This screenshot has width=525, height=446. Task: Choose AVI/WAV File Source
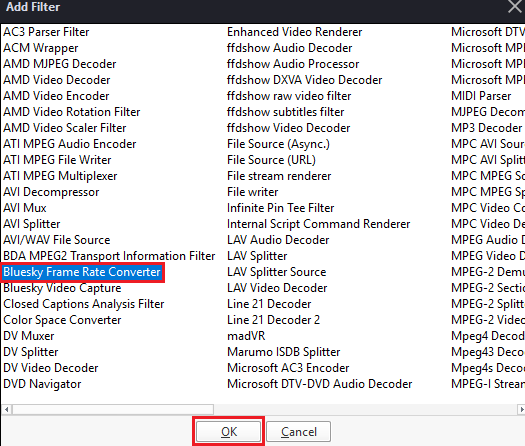coord(57,240)
